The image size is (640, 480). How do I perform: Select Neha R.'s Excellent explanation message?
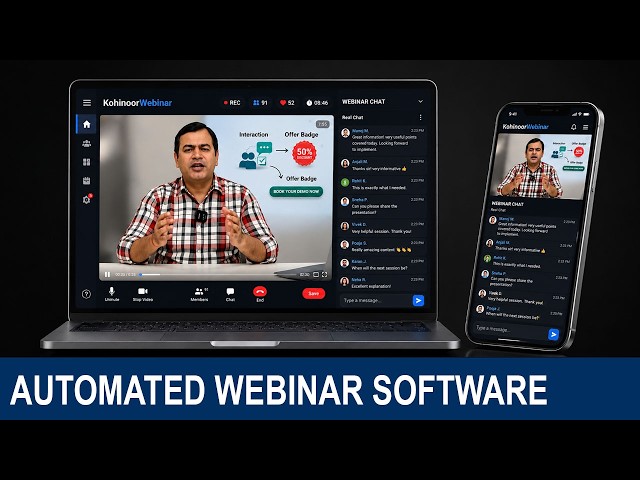[383, 283]
